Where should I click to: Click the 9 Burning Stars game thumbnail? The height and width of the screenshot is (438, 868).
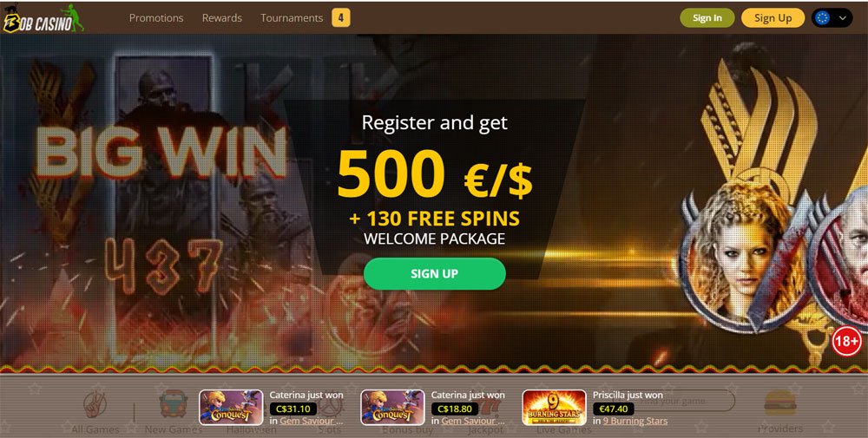click(554, 408)
